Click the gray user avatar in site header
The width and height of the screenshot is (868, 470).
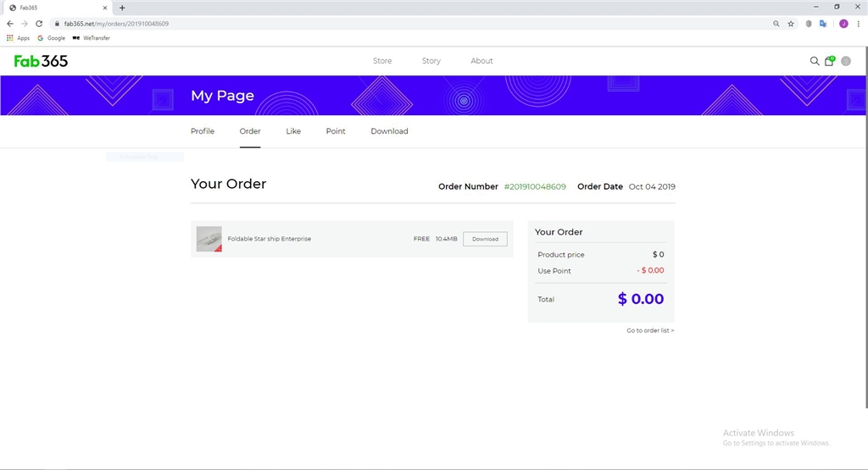click(x=845, y=61)
